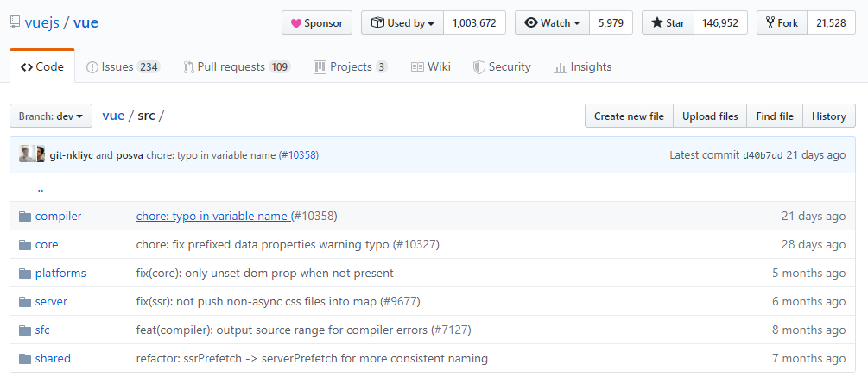This screenshot has width=868, height=390.
Task: Open git-nkliyc's profile link
Action: (72, 155)
